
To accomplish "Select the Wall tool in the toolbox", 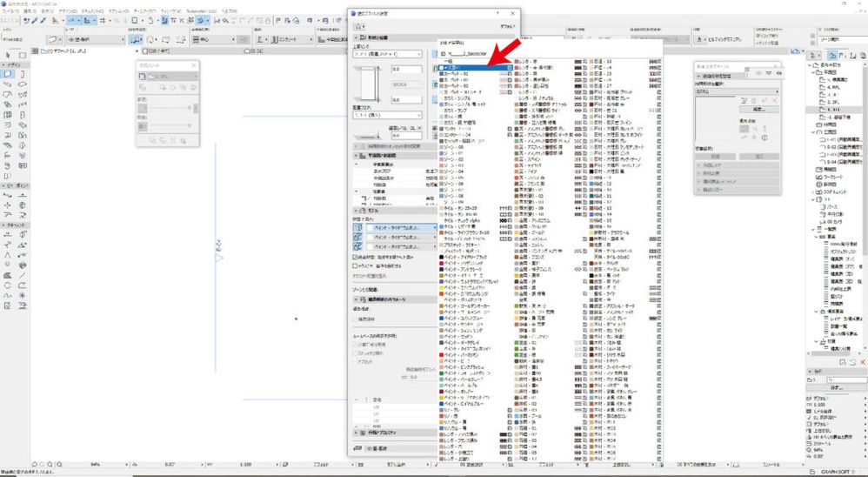I will (8, 74).
